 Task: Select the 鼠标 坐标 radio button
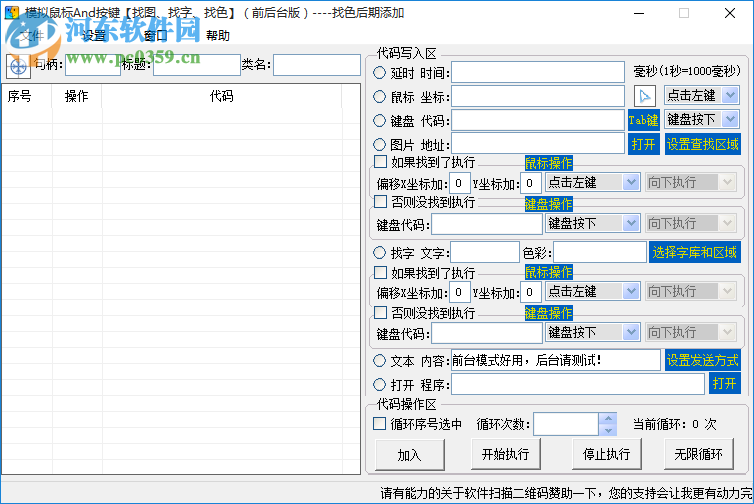pyautogui.click(x=379, y=97)
